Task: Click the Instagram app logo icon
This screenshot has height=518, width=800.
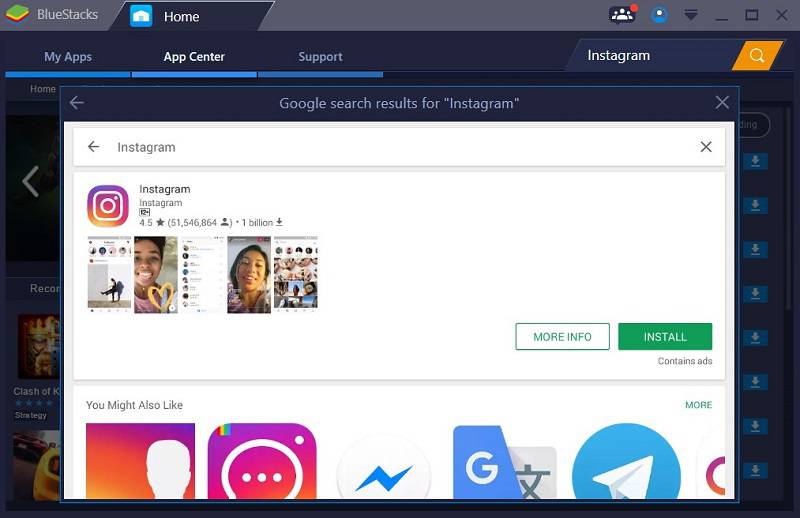Action: coord(107,206)
